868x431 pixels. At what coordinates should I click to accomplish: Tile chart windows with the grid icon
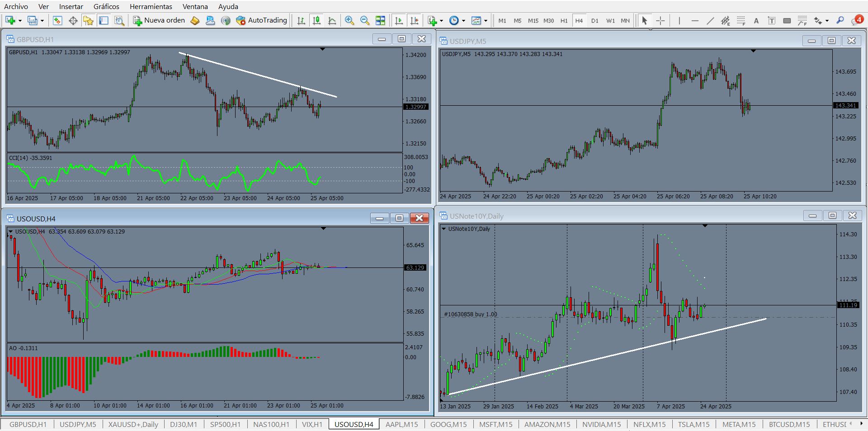(x=381, y=20)
